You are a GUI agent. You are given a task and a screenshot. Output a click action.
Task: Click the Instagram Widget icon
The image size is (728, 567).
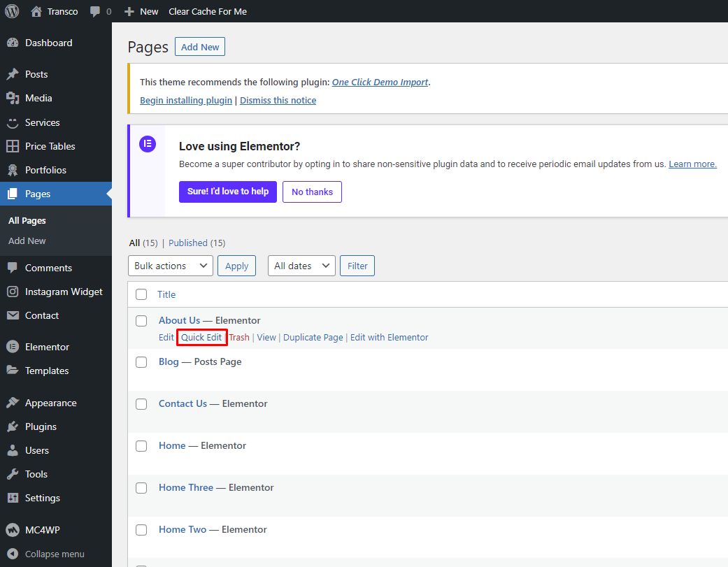13,292
